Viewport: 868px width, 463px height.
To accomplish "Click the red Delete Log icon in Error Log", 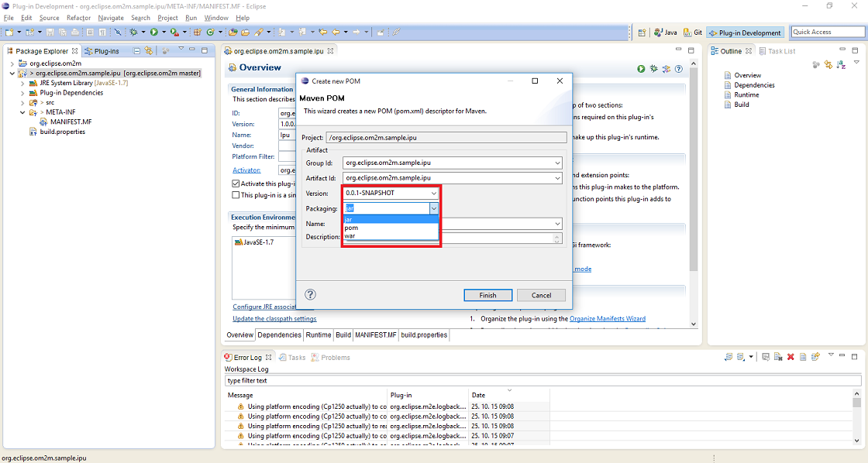I will coord(790,357).
